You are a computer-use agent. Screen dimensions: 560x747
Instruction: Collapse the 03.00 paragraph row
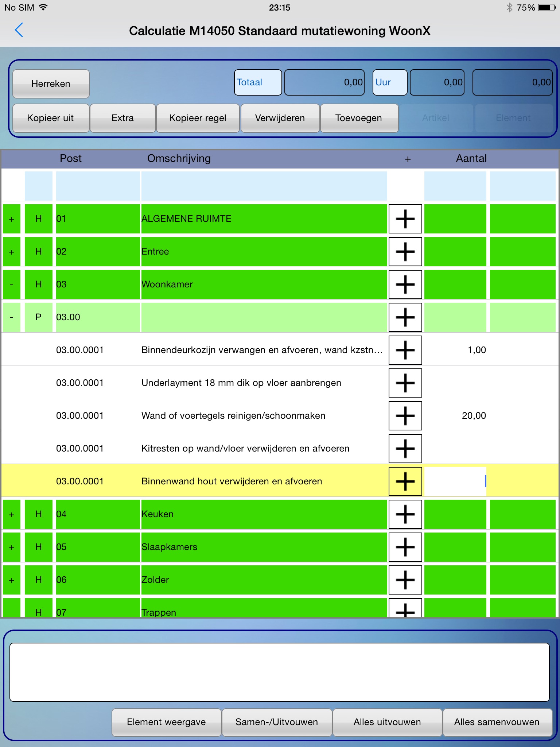tap(12, 317)
